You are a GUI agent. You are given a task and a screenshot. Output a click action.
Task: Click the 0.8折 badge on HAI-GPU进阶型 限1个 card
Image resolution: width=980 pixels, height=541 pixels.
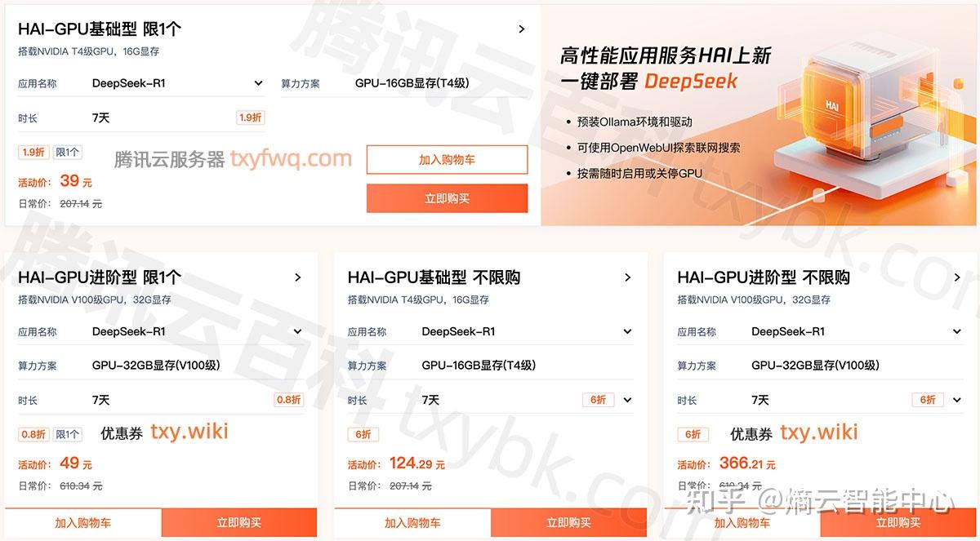pyautogui.click(x=33, y=434)
